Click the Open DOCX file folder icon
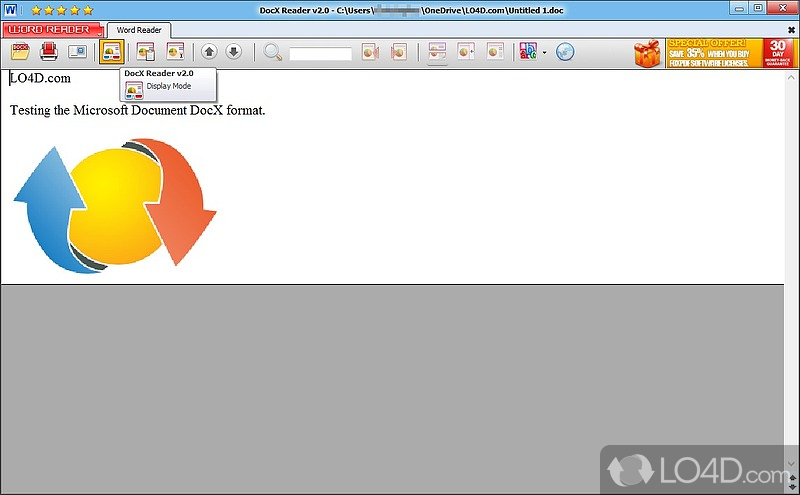 coord(19,52)
